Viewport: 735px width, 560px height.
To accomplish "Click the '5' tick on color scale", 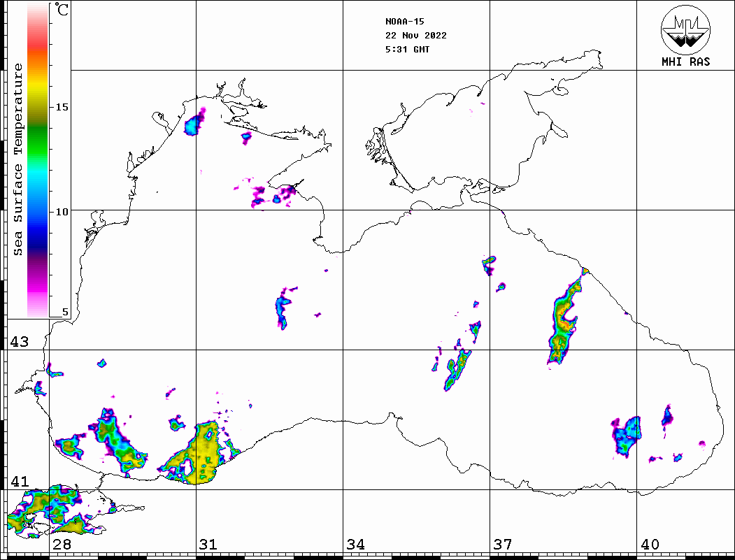I will pyautogui.click(x=65, y=312).
